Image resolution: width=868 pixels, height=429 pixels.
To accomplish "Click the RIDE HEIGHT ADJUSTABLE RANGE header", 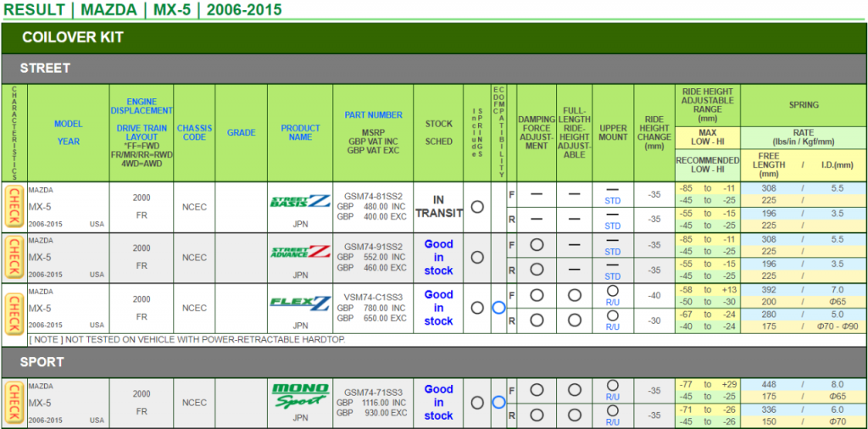I will click(x=708, y=104).
